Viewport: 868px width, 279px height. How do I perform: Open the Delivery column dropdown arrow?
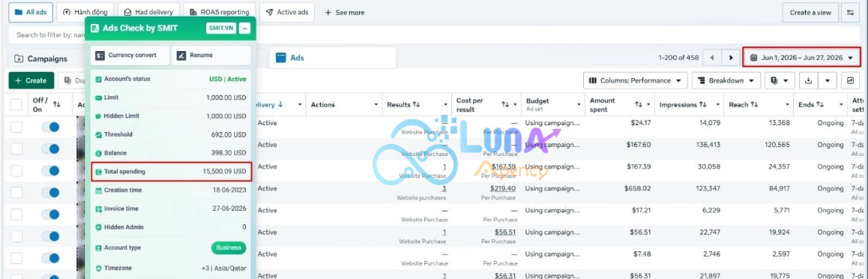click(x=300, y=105)
